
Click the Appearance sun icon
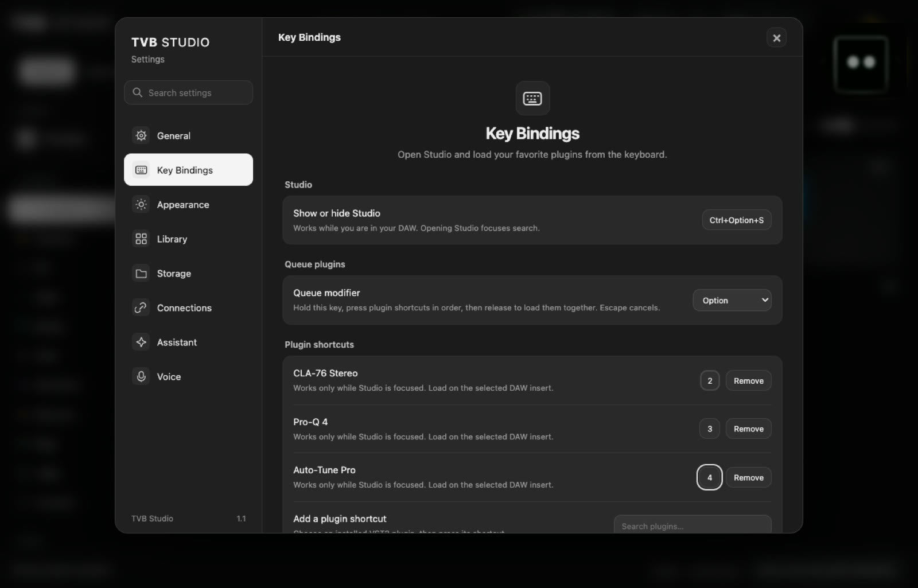point(141,204)
